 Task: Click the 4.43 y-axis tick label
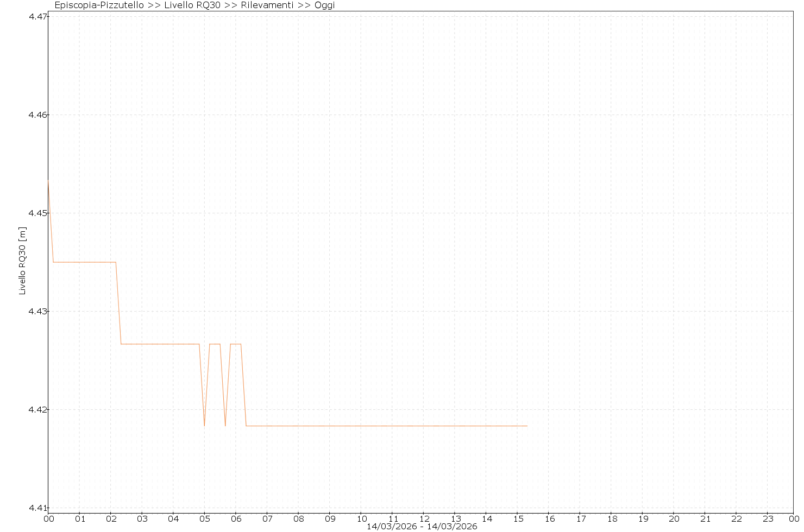coord(37,312)
